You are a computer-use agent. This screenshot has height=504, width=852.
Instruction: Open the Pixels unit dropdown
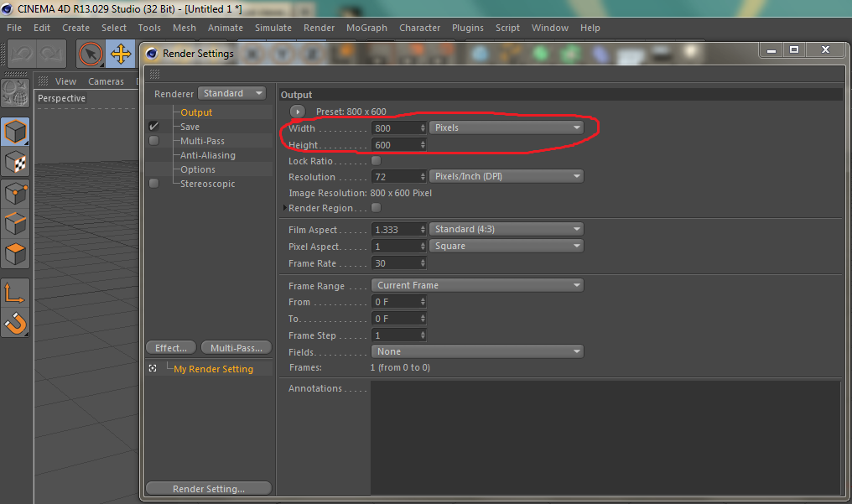[507, 127]
